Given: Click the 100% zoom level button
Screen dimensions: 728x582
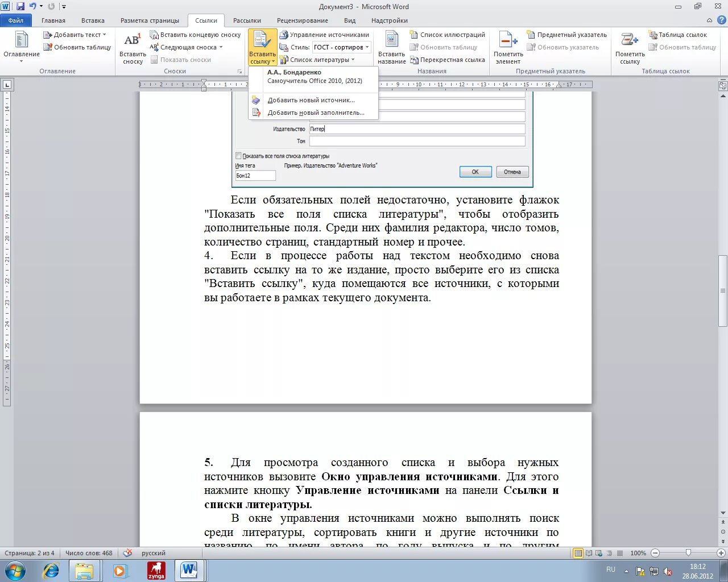Looking at the screenshot, I should [638, 553].
